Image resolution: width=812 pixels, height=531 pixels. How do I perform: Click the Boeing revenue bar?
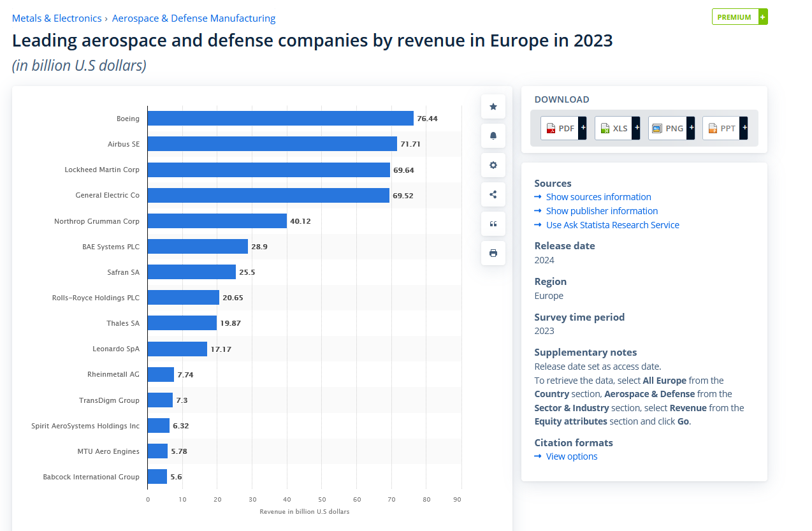[280, 119]
